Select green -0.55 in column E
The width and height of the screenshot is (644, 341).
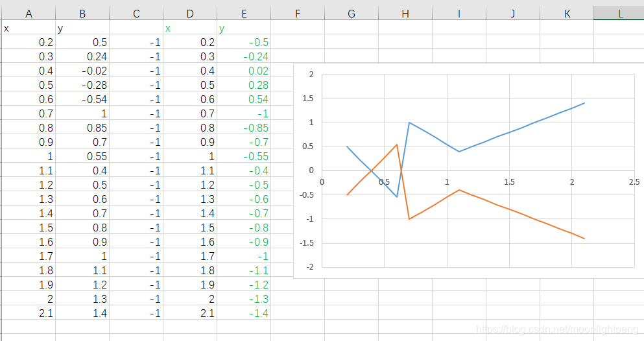(244, 156)
